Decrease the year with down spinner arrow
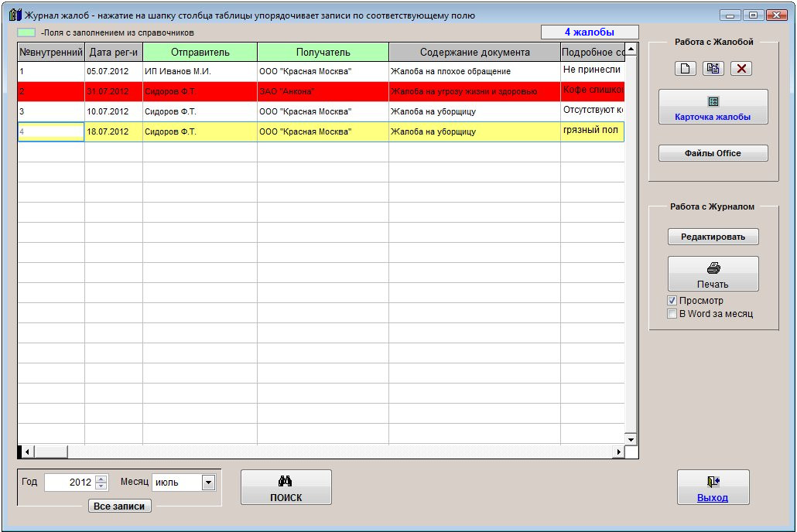Viewport: 797px width, 532px height. pyautogui.click(x=101, y=486)
